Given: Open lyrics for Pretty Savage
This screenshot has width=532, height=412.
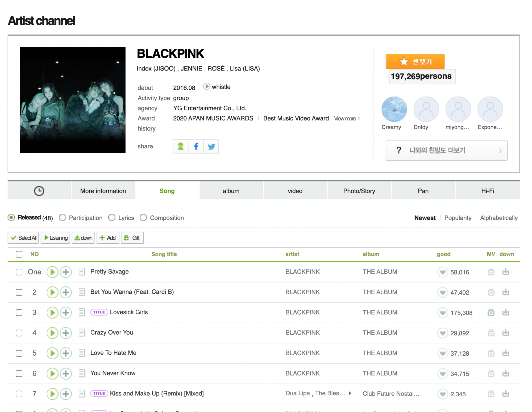Looking at the screenshot, I should [x=82, y=272].
